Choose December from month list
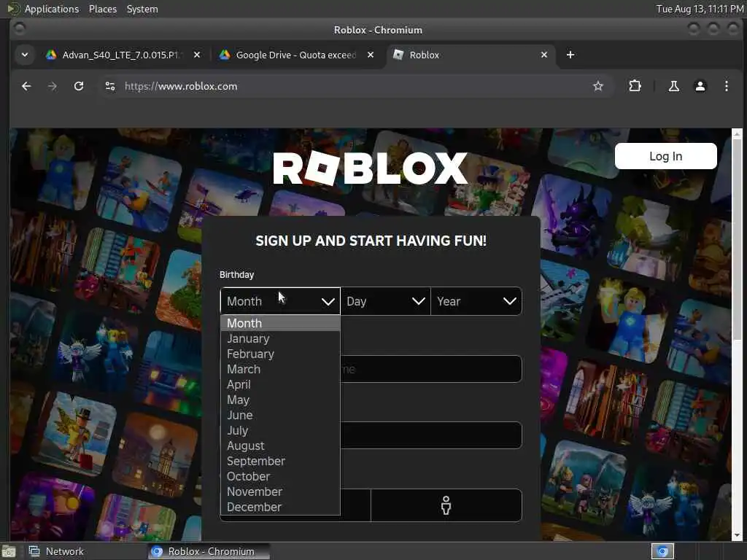 pos(280,507)
